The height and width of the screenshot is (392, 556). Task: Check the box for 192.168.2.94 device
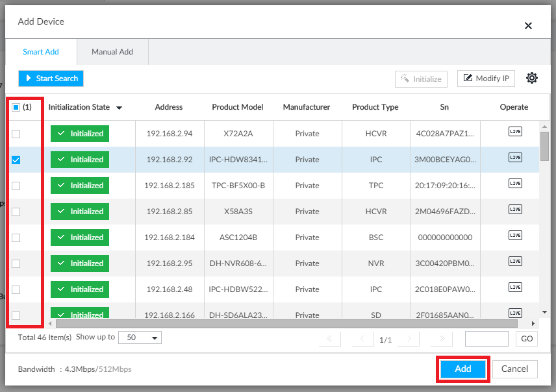[x=16, y=134]
